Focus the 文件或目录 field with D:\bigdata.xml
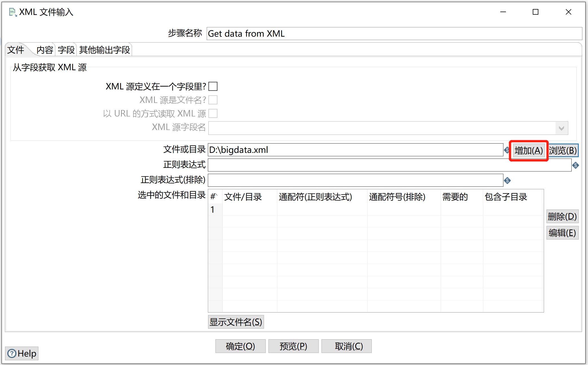The width and height of the screenshot is (588, 365). point(355,150)
